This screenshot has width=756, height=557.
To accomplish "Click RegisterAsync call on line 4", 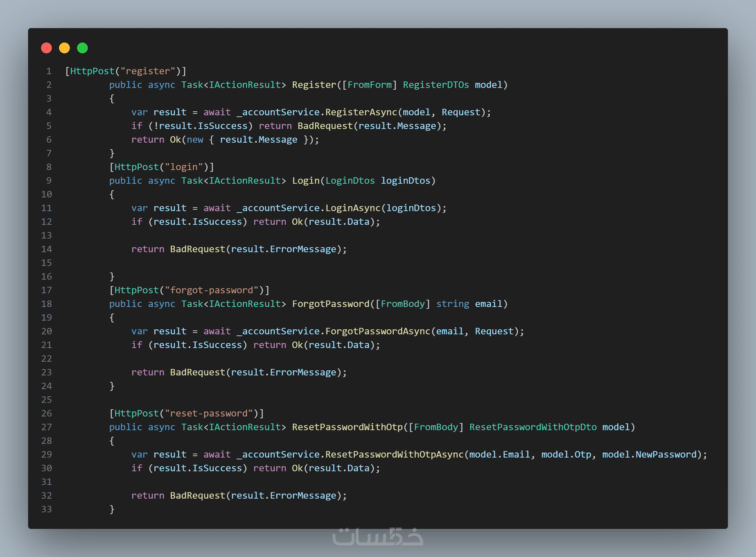I will point(361,112).
